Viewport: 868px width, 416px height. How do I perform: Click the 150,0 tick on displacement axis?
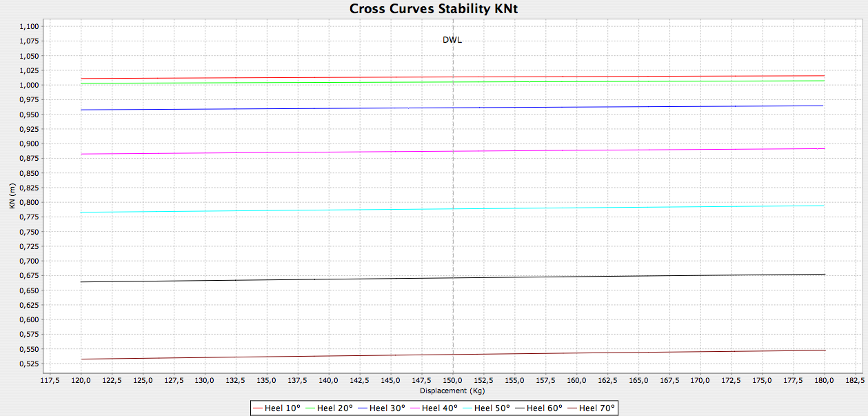[x=453, y=380]
